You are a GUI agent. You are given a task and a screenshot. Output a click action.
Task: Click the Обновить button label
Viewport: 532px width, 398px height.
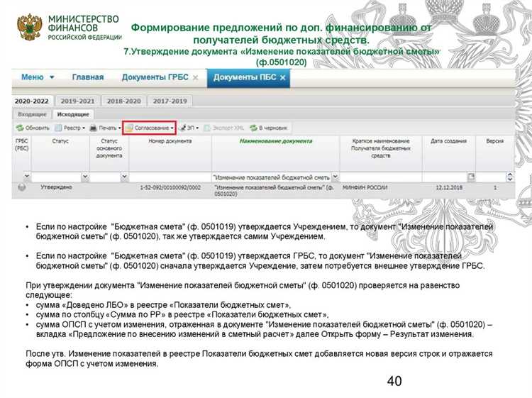pos(38,128)
